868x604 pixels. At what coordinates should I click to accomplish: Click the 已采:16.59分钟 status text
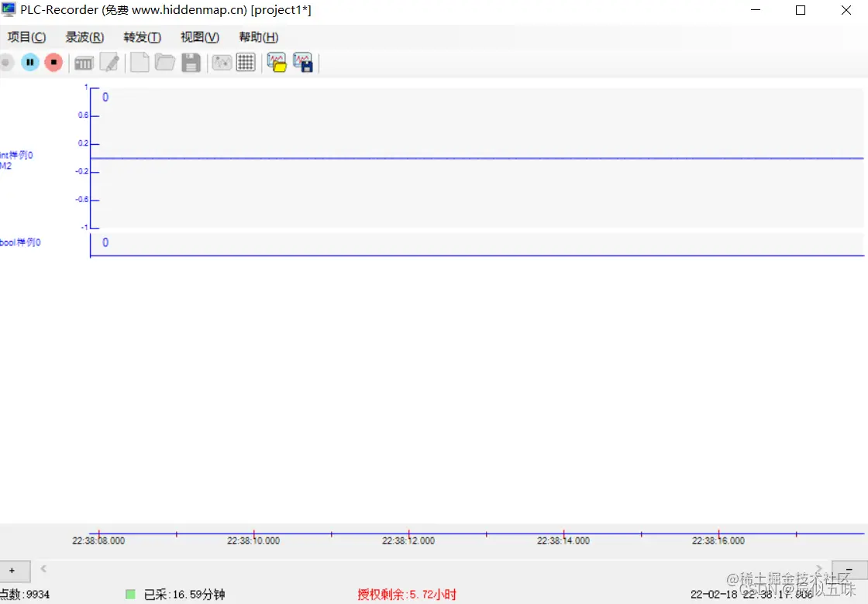184,595
